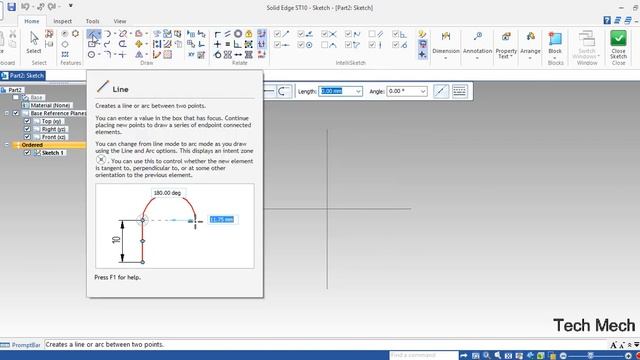Select the Point tool

point(122,54)
